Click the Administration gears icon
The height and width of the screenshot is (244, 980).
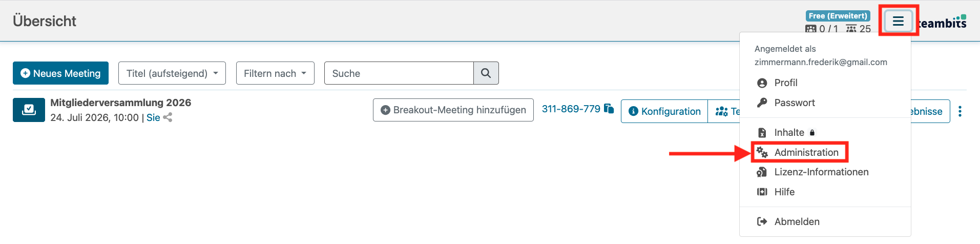click(762, 152)
